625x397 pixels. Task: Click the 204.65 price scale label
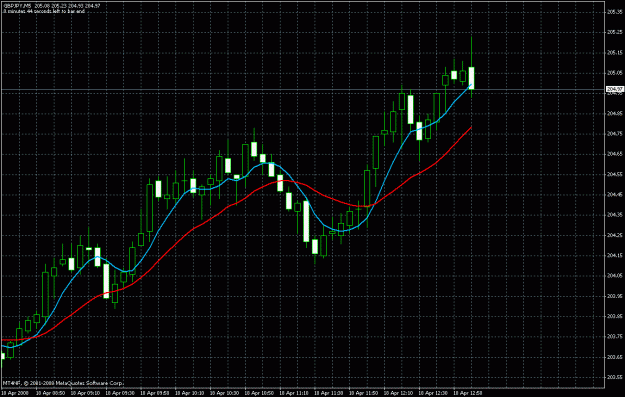pos(615,154)
